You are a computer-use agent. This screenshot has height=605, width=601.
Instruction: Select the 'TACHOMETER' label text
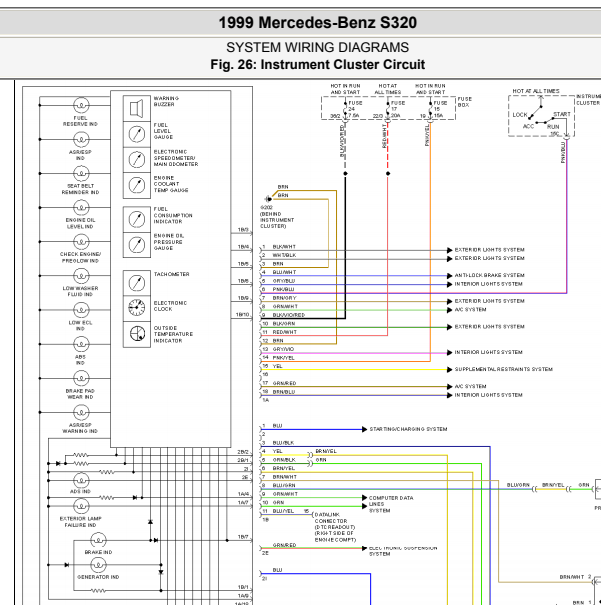(171, 274)
